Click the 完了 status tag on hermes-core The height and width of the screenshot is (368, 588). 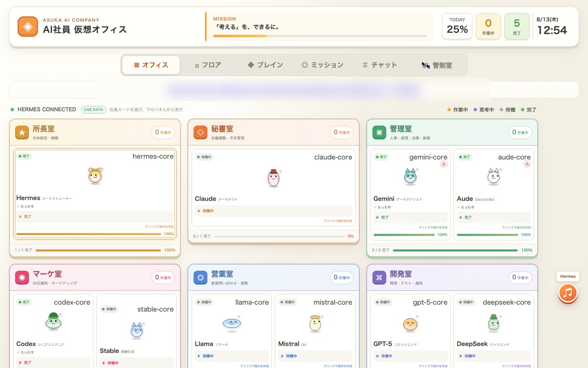pos(24,156)
